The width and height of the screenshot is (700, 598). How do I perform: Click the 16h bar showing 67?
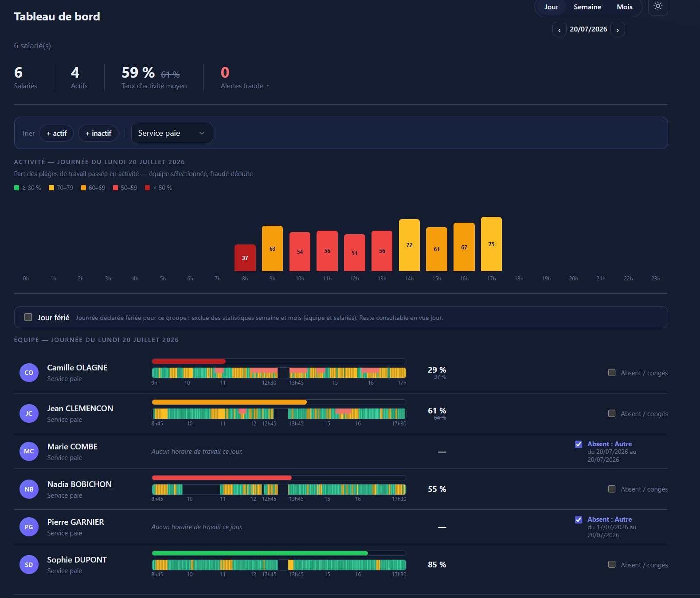(x=464, y=247)
